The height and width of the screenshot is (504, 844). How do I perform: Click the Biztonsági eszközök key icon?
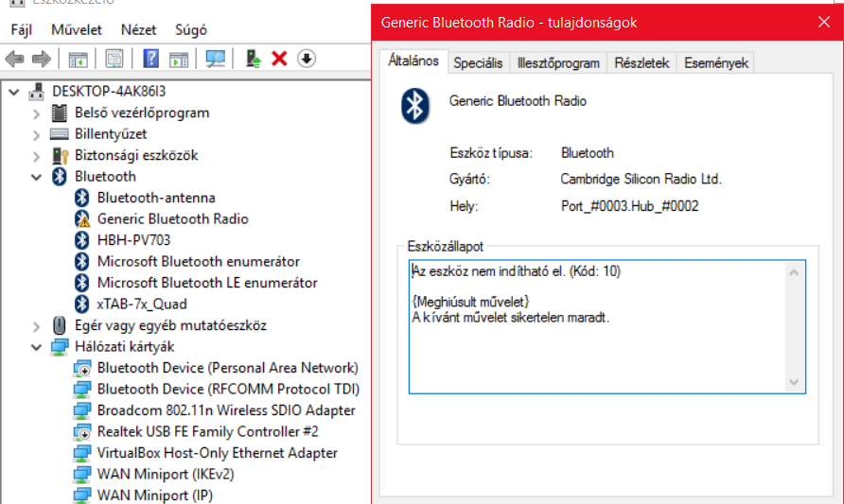pos(60,155)
